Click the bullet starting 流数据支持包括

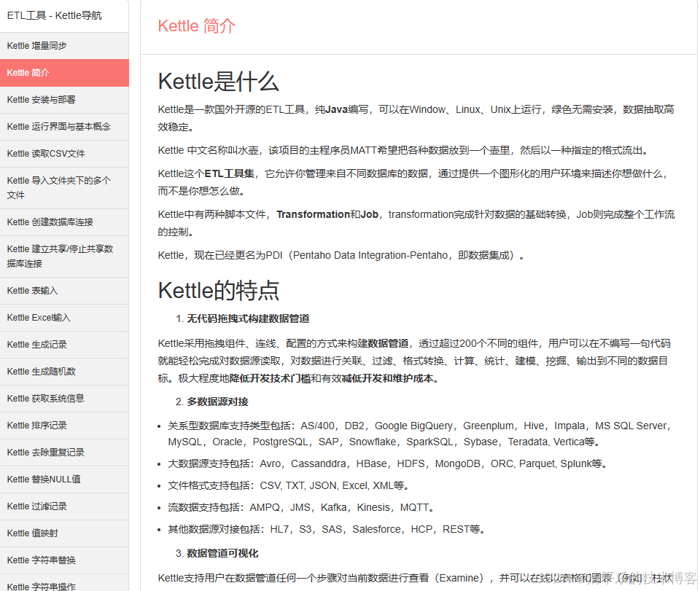tap(301, 508)
